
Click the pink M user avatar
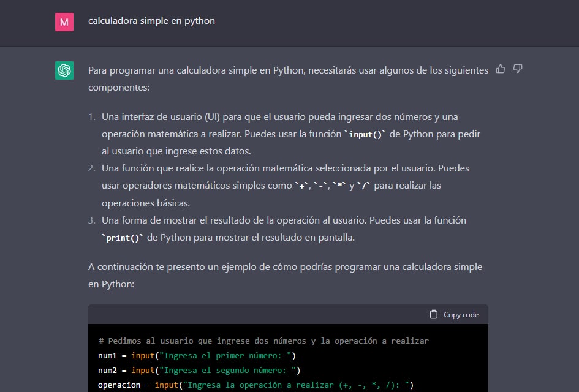(x=64, y=22)
